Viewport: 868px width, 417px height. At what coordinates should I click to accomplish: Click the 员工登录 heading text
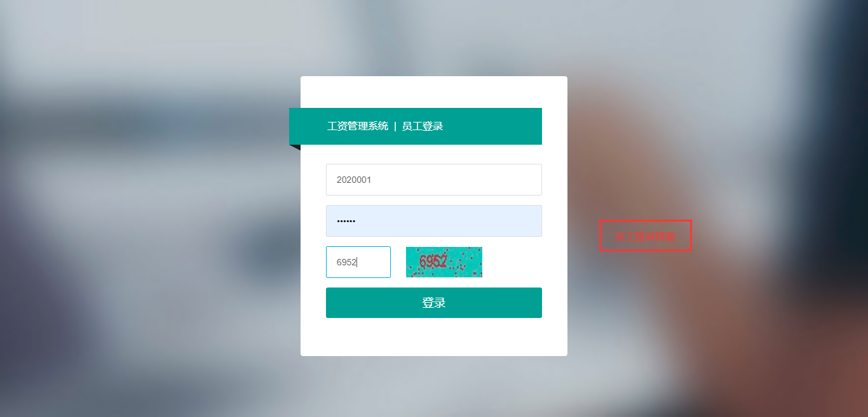pos(423,126)
